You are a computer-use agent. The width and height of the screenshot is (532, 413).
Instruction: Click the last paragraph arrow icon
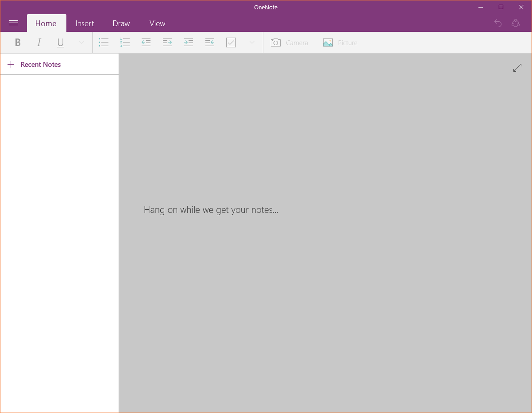pos(210,42)
